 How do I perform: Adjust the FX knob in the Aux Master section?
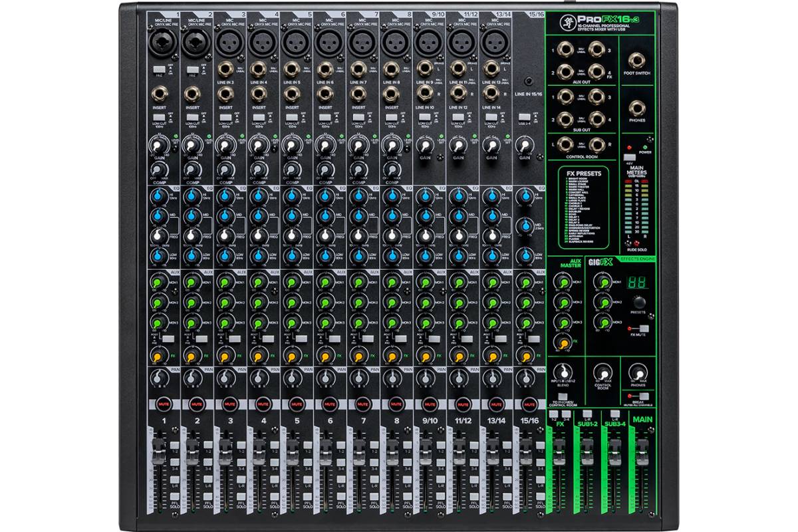(563, 343)
